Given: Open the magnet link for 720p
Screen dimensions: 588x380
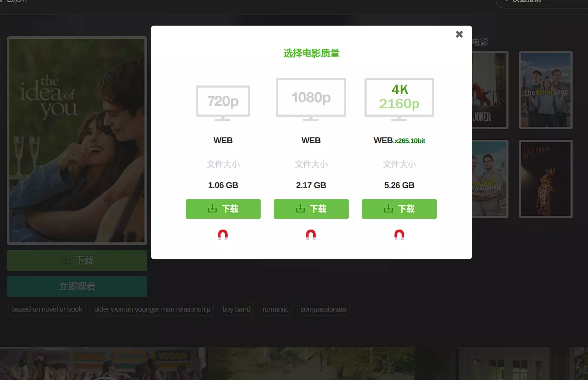Looking at the screenshot, I should point(223,235).
